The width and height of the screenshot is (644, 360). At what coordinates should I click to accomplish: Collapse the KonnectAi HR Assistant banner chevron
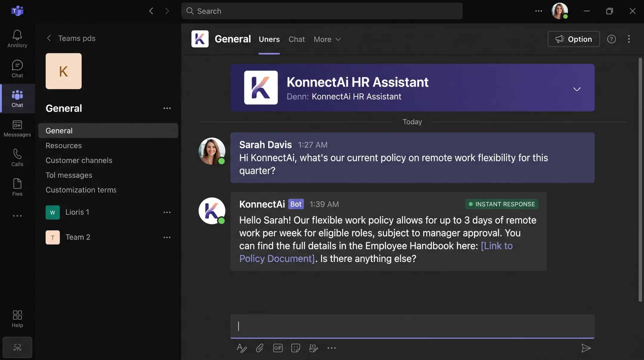click(x=577, y=89)
